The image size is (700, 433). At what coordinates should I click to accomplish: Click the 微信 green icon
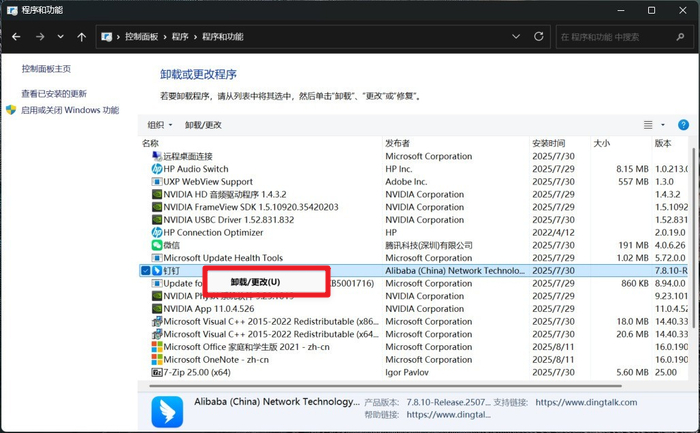tap(157, 245)
